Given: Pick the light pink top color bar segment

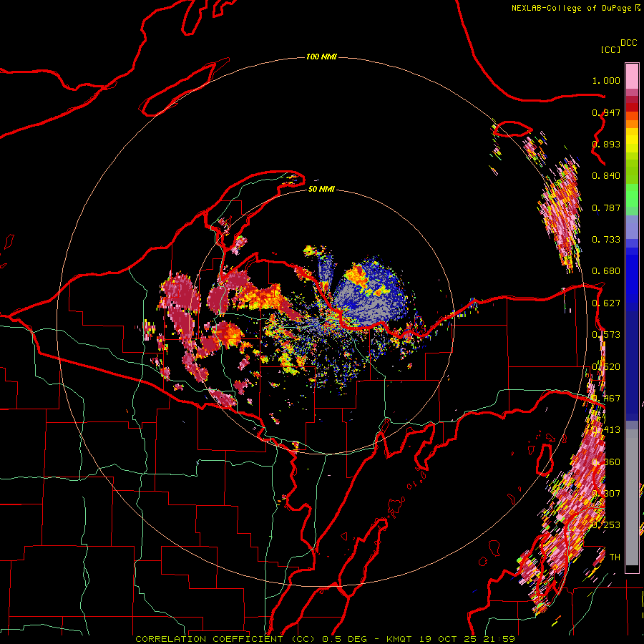Looking at the screenshot, I should pos(632,76).
